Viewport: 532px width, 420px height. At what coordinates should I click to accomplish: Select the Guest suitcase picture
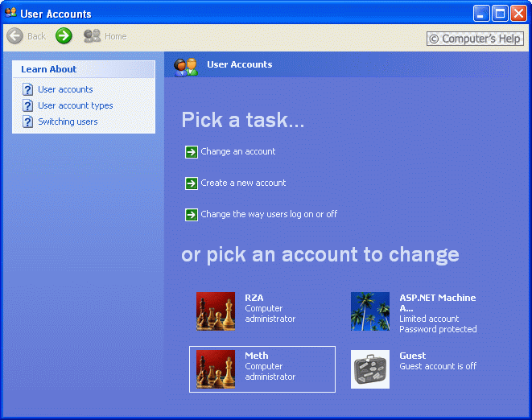pyautogui.click(x=370, y=369)
